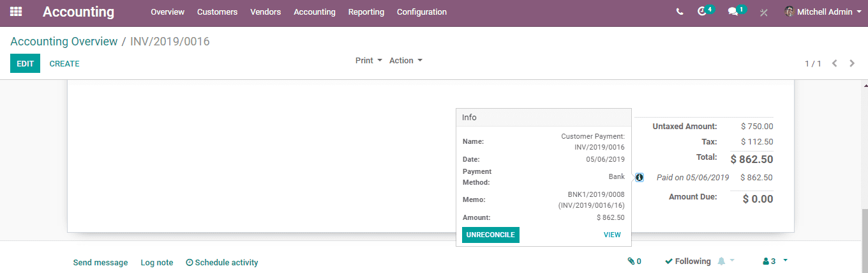Click the View link in Info popup
This screenshot has height=273, width=868.
pos(612,235)
